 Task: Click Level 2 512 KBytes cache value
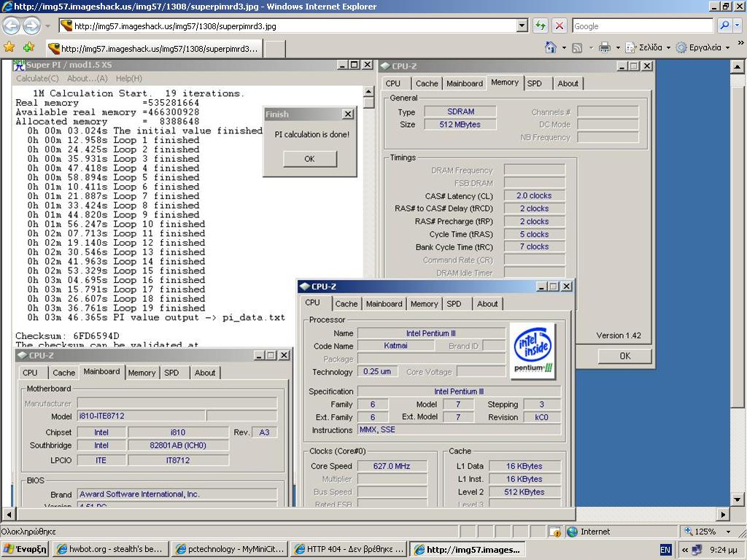point(525,492)
